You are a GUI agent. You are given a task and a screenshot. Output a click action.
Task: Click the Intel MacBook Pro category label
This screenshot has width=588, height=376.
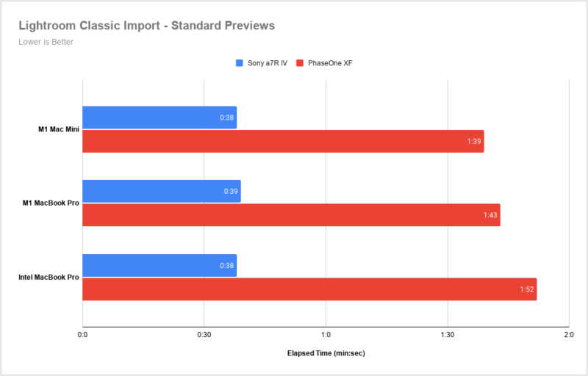click(49, 277)
